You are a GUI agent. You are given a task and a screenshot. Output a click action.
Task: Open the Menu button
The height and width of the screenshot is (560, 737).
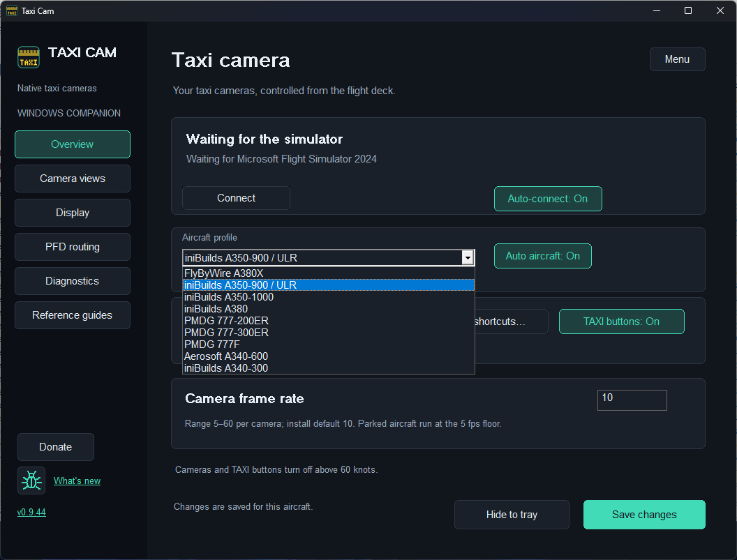[x=677, y=59]
